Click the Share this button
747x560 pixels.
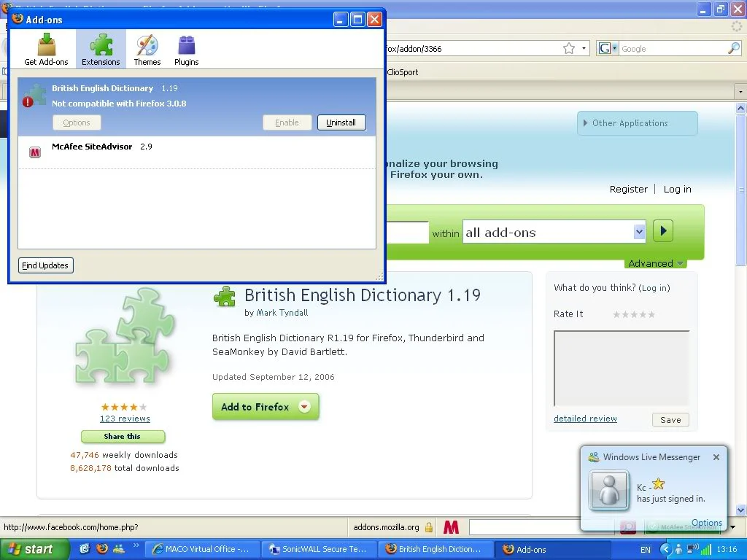click(123, 436)
